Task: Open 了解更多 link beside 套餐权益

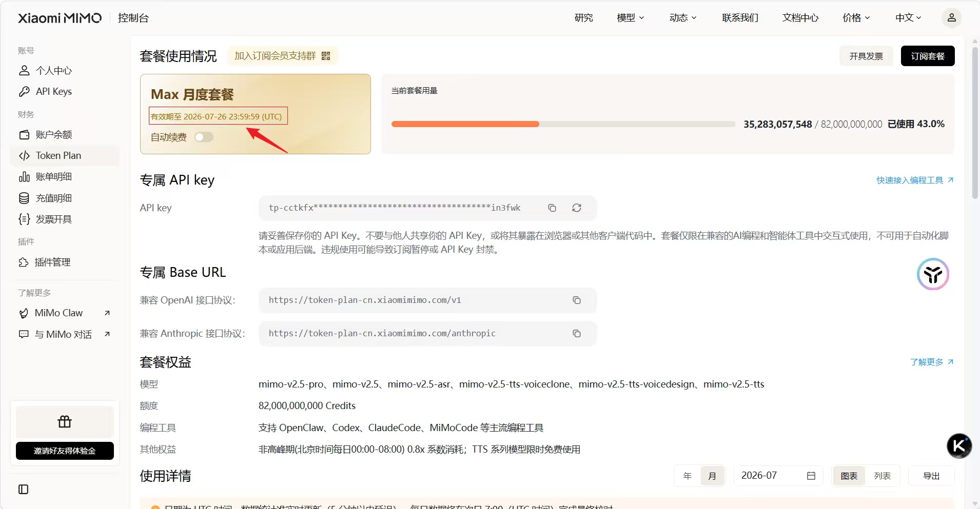Action: (931, 362)
